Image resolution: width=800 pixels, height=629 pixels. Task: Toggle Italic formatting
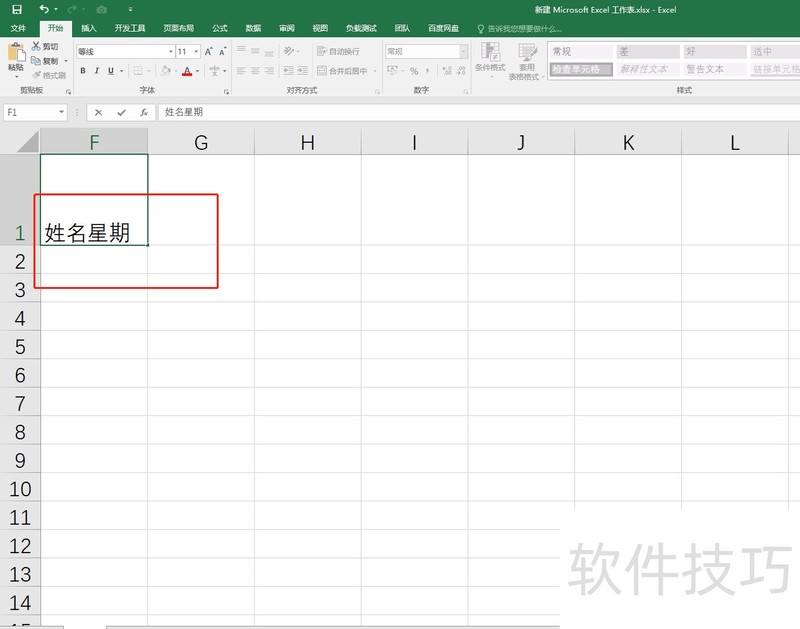pyautogui.click(x=96, y=70)
